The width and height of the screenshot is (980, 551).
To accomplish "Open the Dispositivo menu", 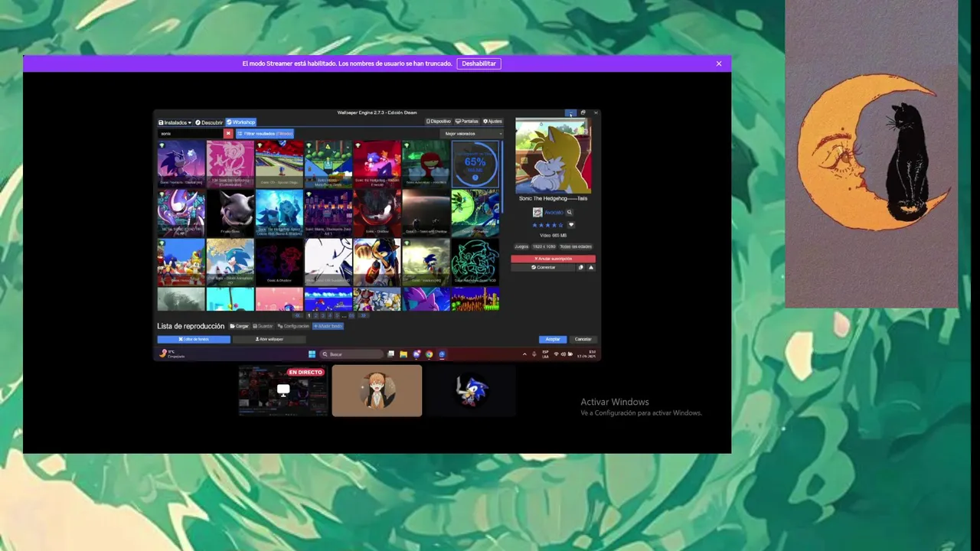I will (439, 121).
